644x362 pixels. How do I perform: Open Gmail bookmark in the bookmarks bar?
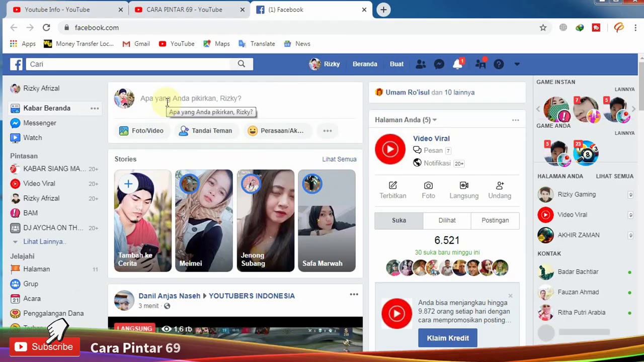(x=136, y=44)
